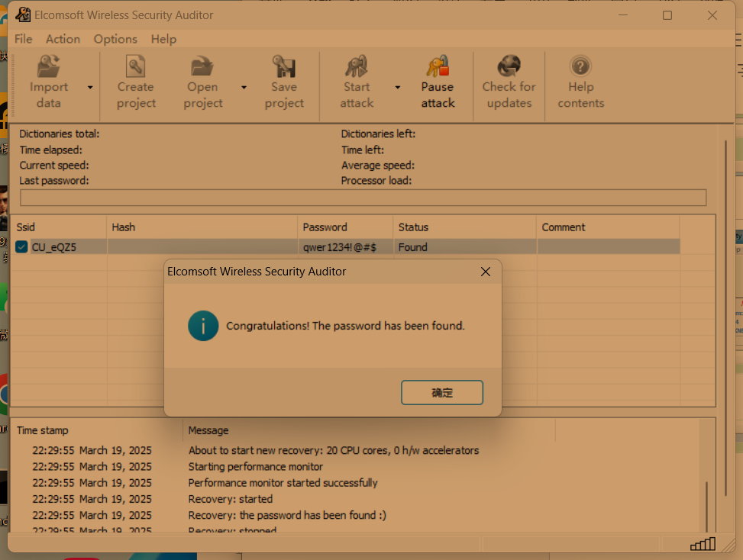The height and width of the screenshot is (560, 743).
Task: Expand the Open project dropdown arrow
Action: coord(244,87)
